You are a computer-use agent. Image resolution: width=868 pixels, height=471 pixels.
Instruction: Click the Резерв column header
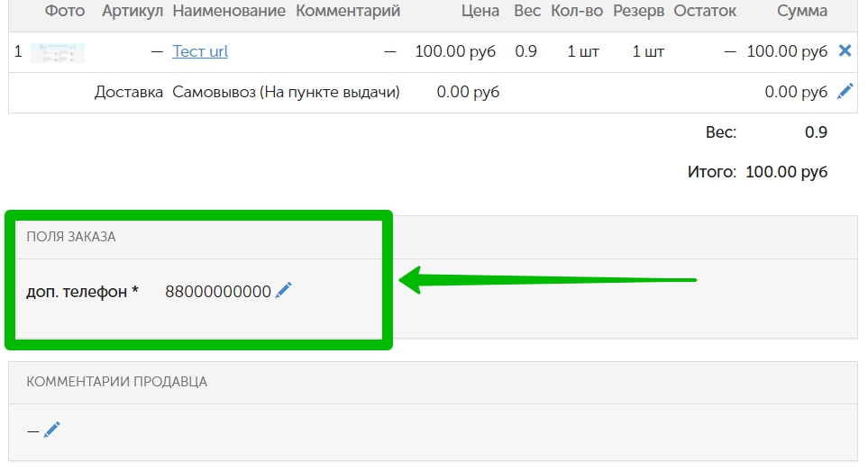pos(638,11)
